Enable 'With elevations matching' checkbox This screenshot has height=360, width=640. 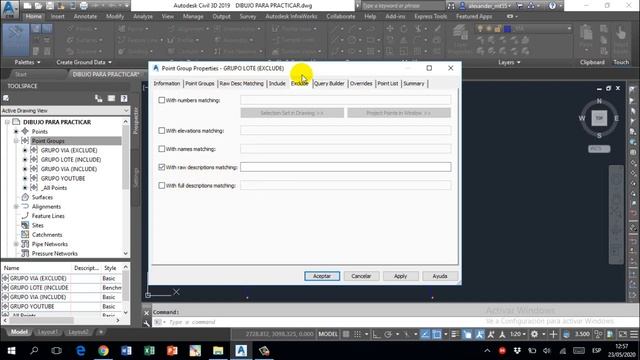162,131
